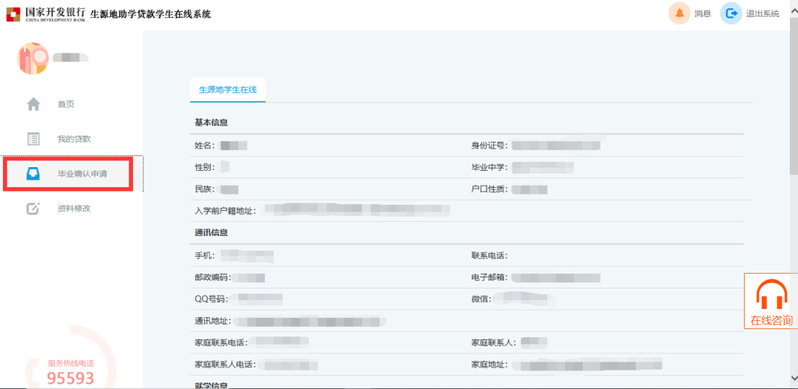This screenshot has width=798, height=389.
Task: Click the 消息 text label
Action: pyautogui.click(x=702, y=14)
